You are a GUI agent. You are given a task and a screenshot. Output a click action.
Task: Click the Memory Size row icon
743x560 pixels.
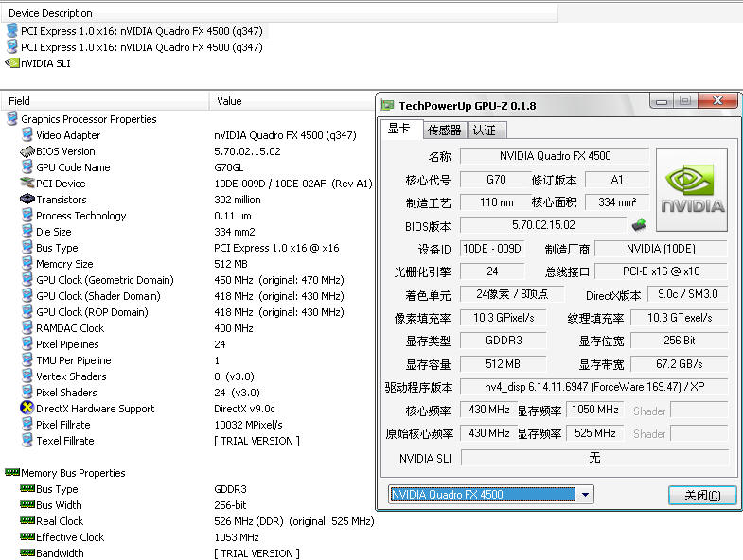coord(27,263)
